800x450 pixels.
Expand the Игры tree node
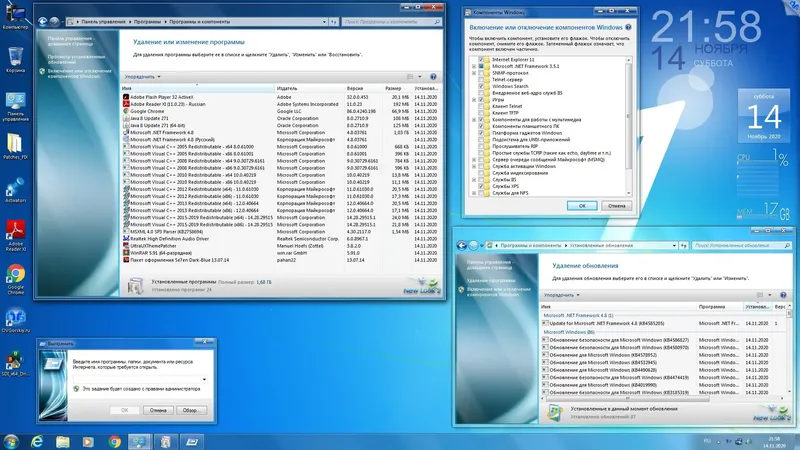point(474,99)
